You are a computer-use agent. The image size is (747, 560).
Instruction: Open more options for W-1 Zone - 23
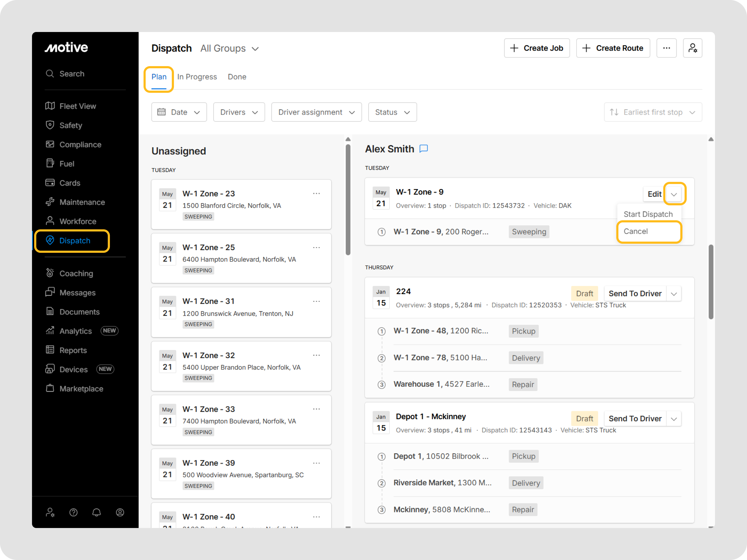(x=316, y=193)
